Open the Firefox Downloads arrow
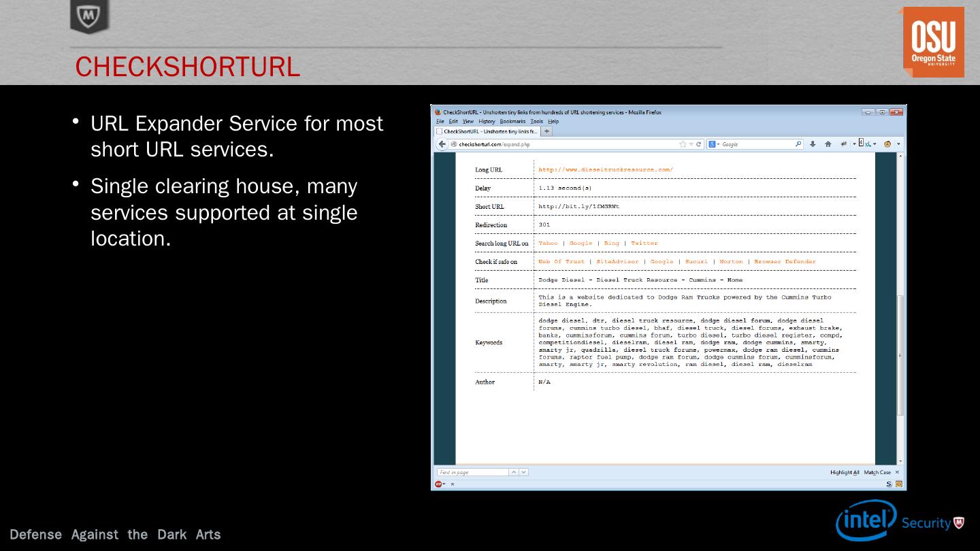 (x=813, y=144)
